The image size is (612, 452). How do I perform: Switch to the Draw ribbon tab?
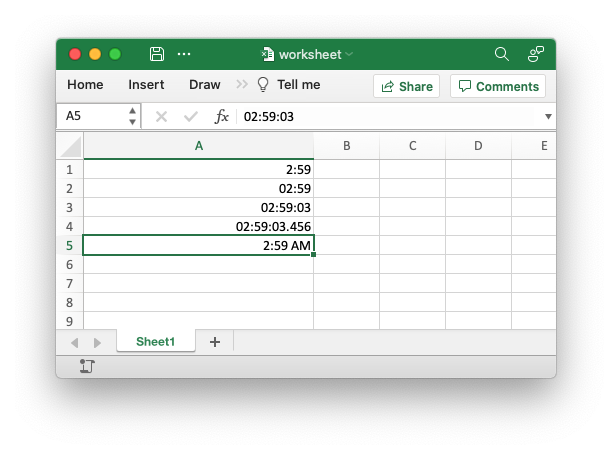tap(205, 84)
